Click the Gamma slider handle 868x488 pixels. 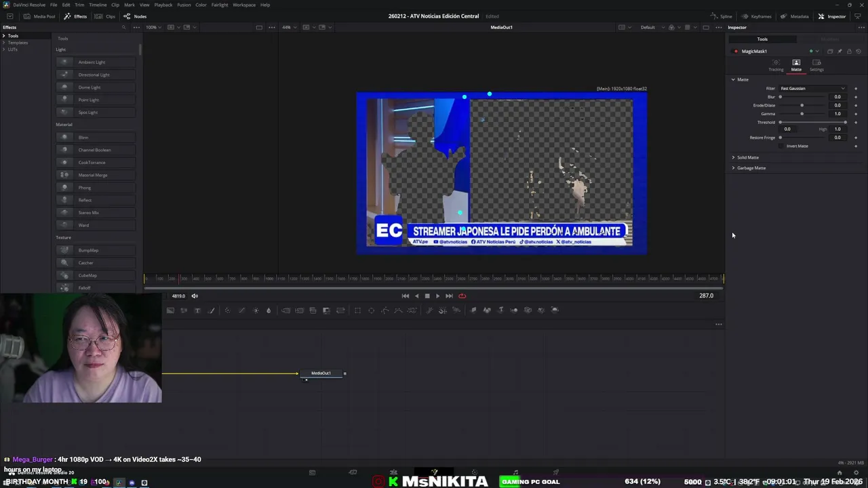click(x=802, y=114)
